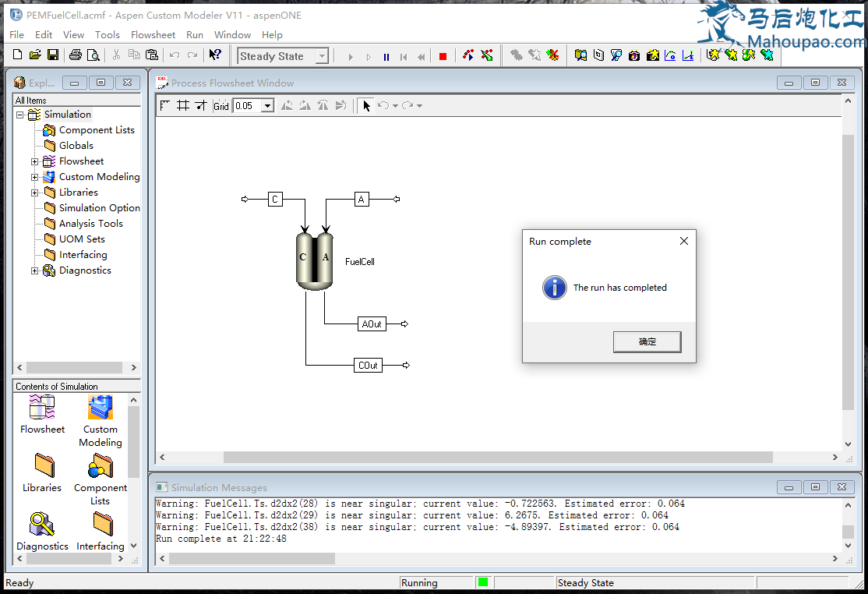
Task: Select the arrow pointer tool in flowsheet toolbar
Action: 366,105
